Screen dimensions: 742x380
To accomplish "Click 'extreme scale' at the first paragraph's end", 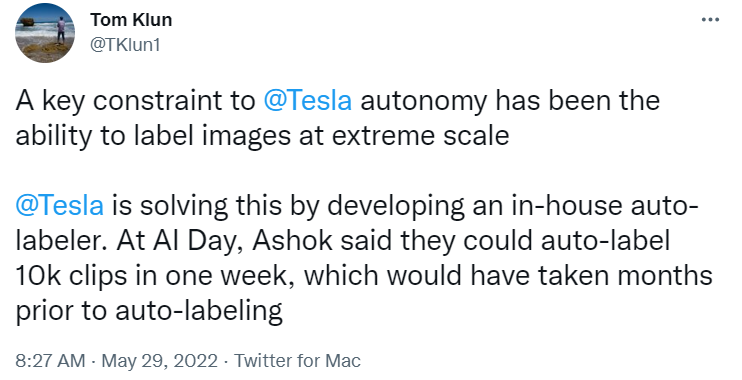I will pyautogui.click(x=420, y=136).
